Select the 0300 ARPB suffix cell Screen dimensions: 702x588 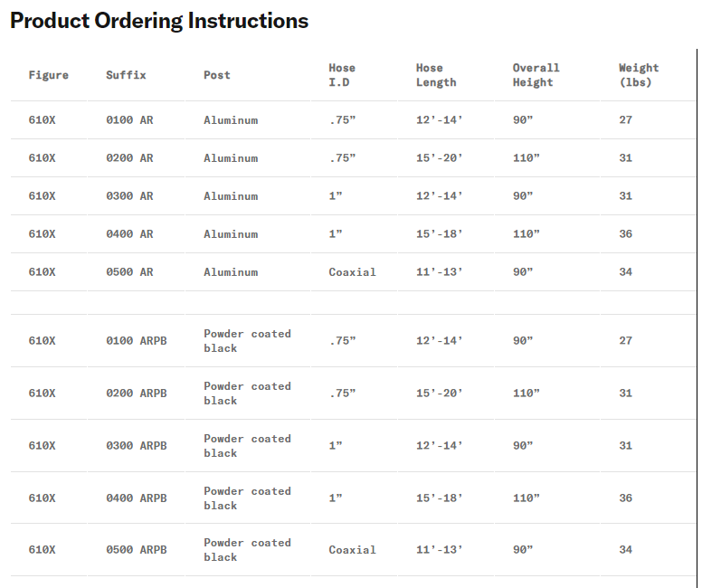tap(137, 446)
